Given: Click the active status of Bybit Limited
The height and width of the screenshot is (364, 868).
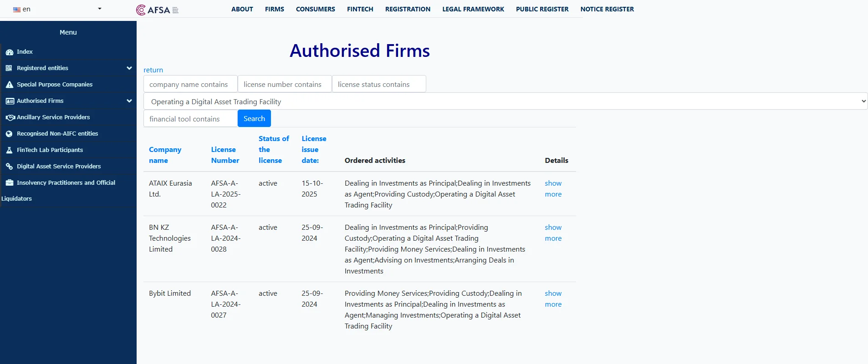Looking at the screenshot, I should [268, 293].
